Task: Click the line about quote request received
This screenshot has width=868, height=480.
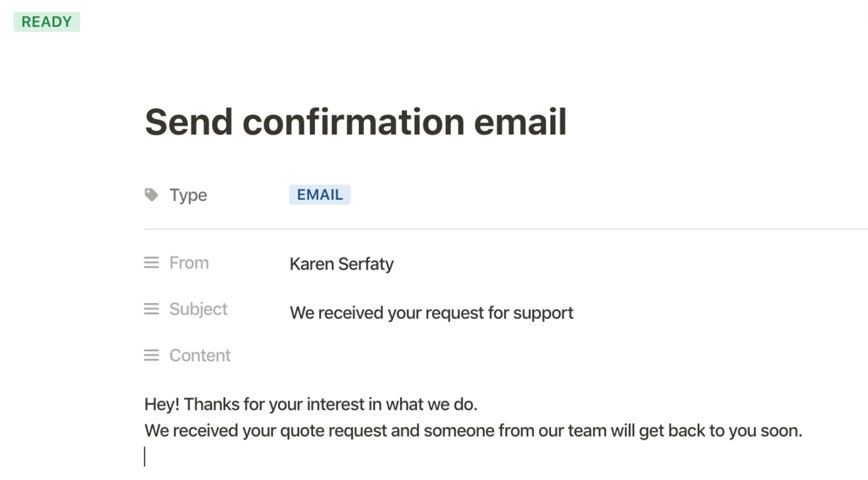Action: [x=473, y=431]
